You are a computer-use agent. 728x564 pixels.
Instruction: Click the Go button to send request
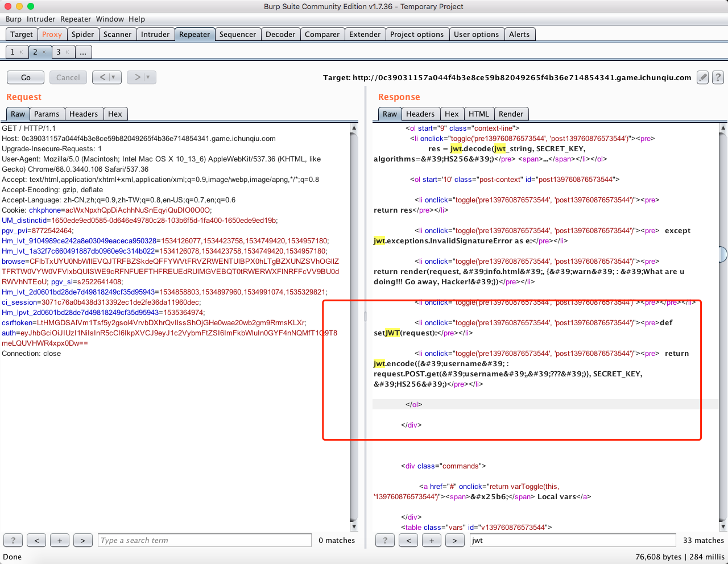click(x=26, y=77)
